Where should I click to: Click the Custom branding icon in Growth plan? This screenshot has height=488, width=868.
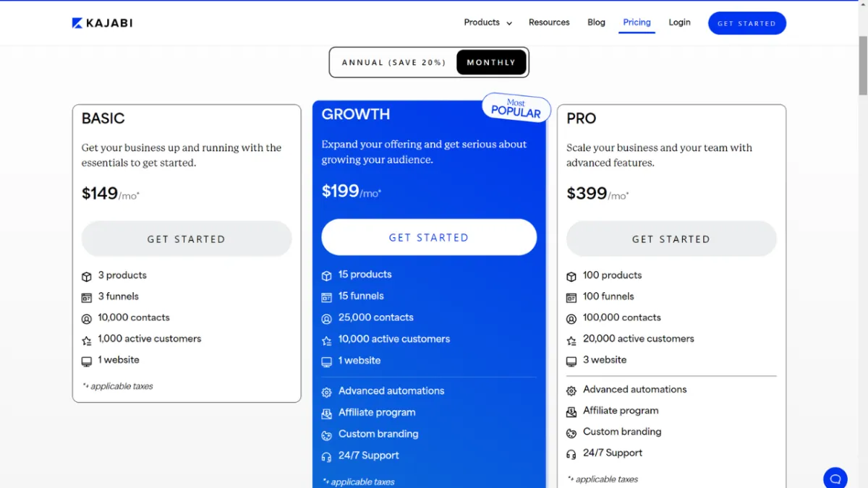(x=326, y=435)
